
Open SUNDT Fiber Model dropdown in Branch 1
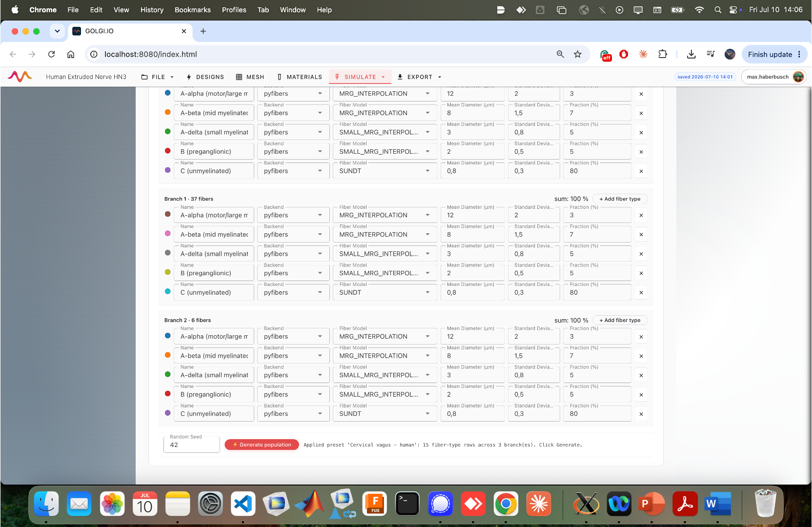(x=385, y=292)
